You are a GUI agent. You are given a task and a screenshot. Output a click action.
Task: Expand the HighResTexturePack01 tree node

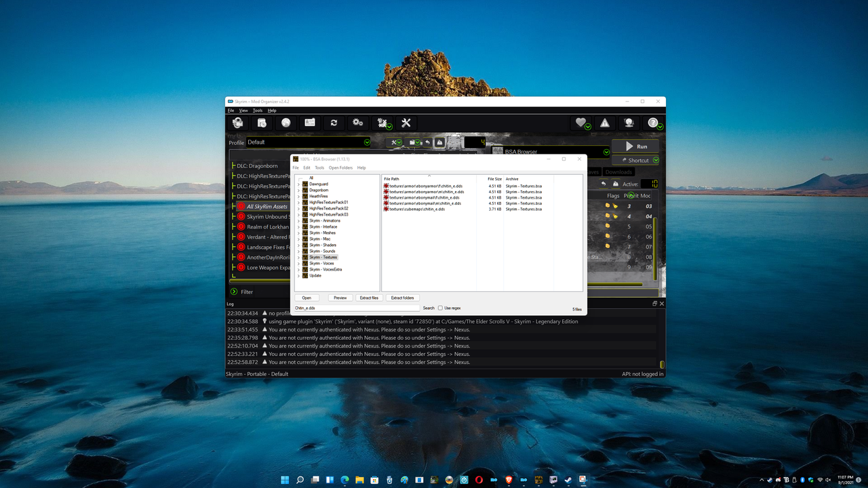298,203
